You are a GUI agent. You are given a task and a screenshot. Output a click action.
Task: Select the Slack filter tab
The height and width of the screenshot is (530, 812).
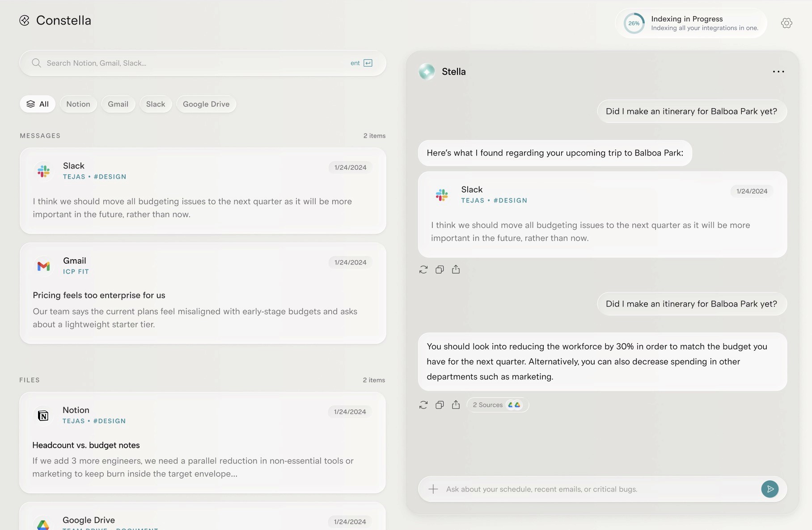(156, 104)
